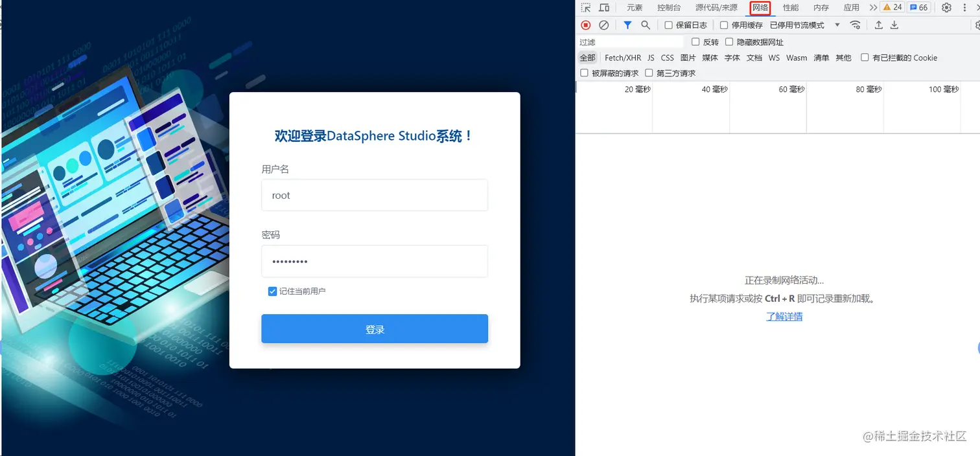
Task: Click the 密码 password input field
Action: (x=375, y=261)
